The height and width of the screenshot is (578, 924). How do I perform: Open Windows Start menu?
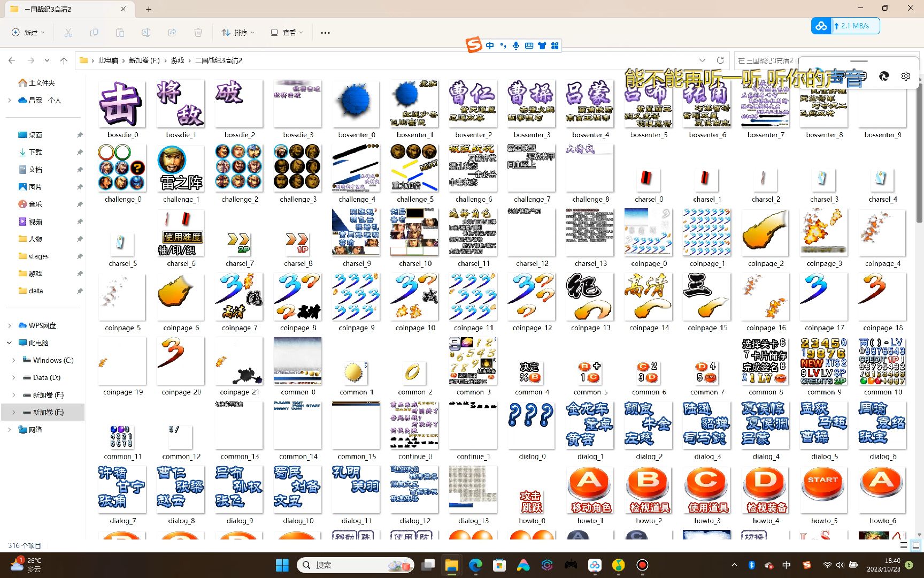click(282, 565)
